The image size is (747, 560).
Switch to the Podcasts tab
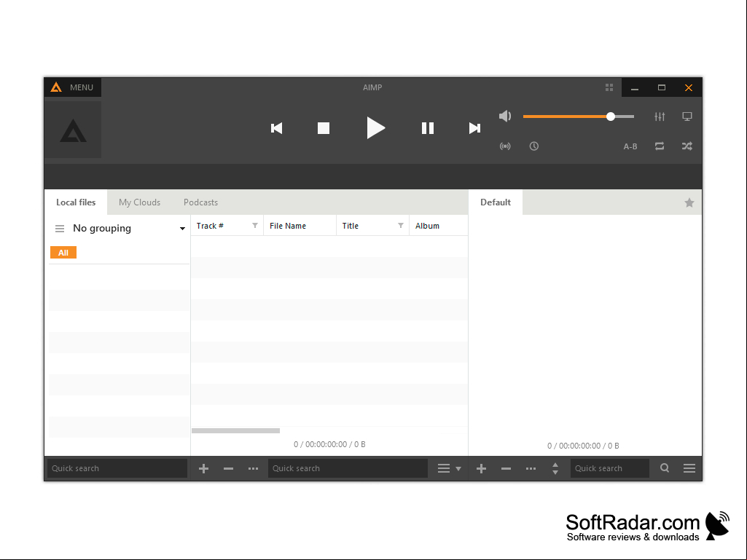click(x=200, y=202)
